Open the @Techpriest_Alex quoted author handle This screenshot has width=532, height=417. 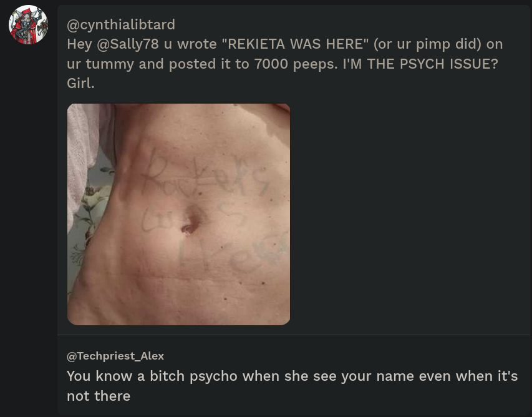click(115, 356)
